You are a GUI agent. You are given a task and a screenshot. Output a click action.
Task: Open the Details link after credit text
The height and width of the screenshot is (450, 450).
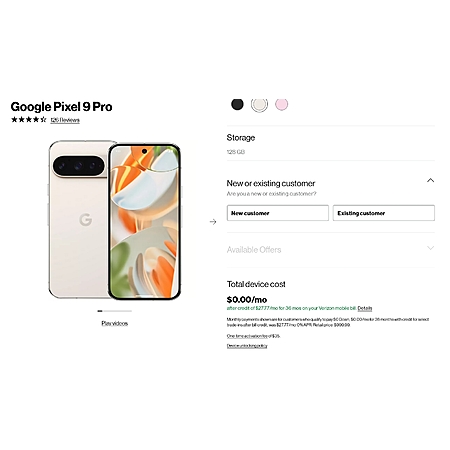(365, 308)
